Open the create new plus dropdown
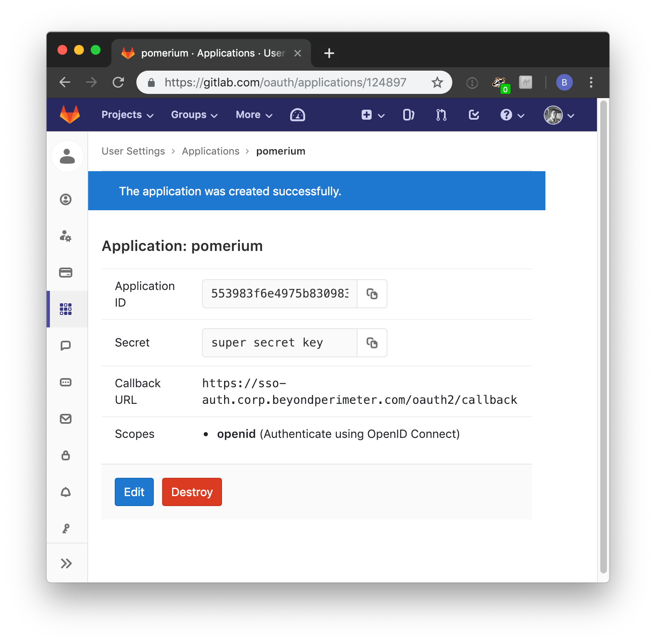656x644 pixels. coord(373,115)
